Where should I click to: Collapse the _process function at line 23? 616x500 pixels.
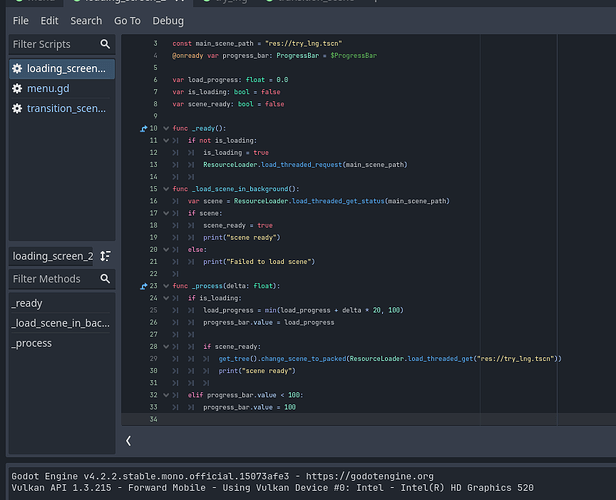(x=165, y=286)
